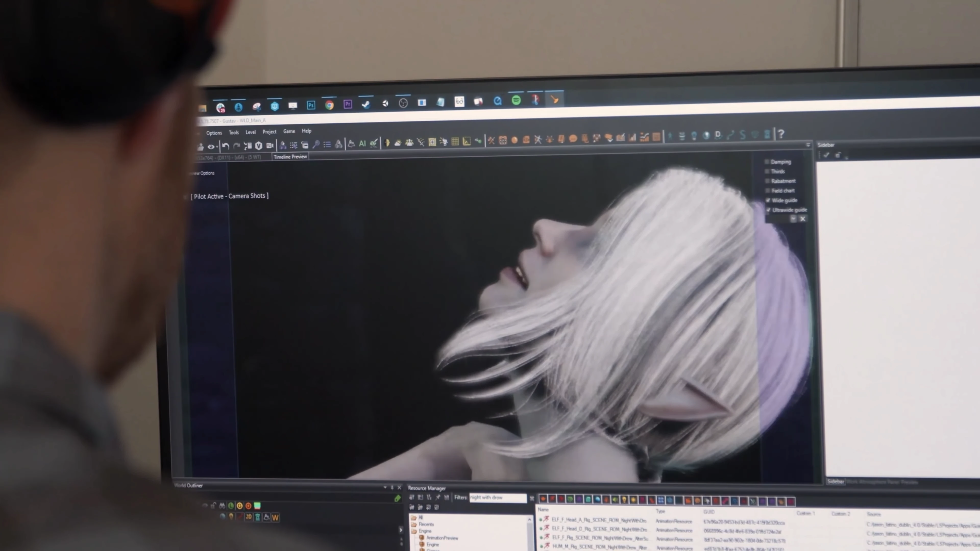Click the green AI toolbar icon
Image resolution: width=980 pixels, height=551 pixels.
362,144
